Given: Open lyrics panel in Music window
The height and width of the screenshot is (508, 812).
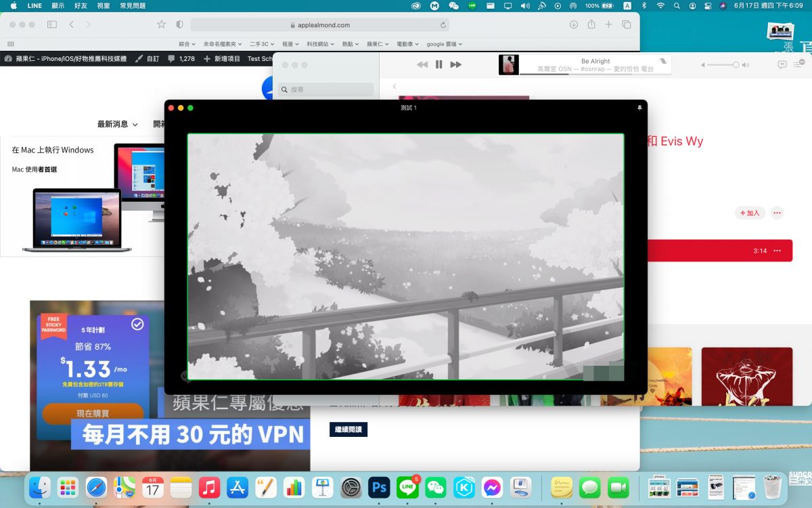Looking at the screenshot, I should (782, 64).
